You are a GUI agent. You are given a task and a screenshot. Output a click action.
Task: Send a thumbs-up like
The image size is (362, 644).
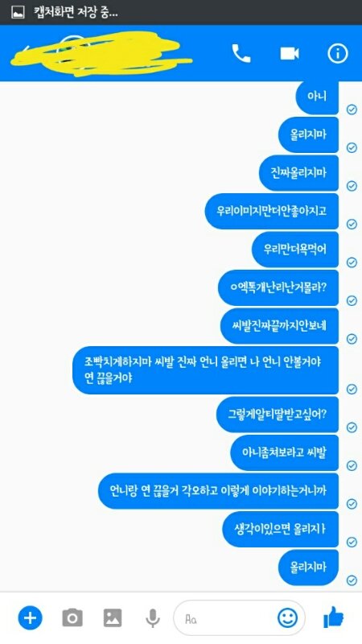pyautogui.click(x=333, y=617)
